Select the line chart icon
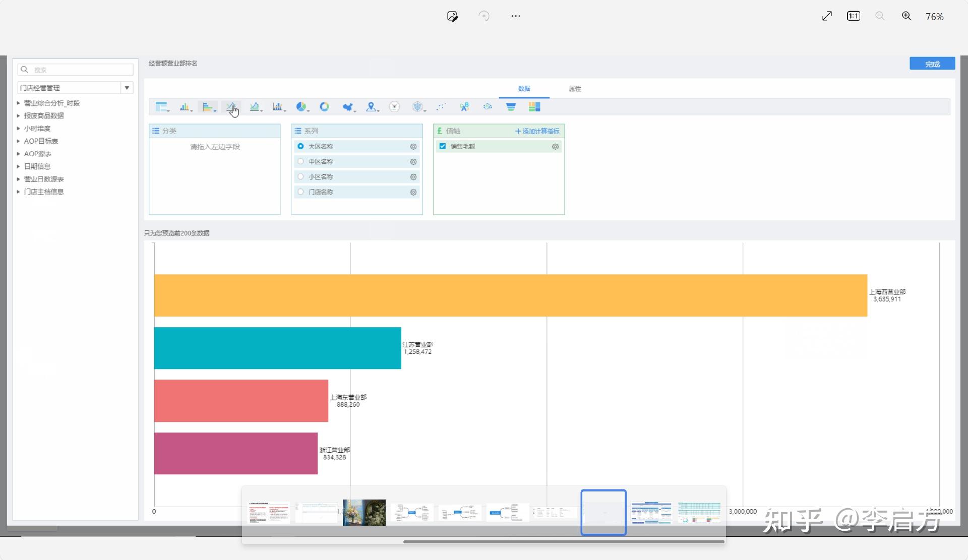This screenshot has height=560, width=968. (x=231, y=107)
